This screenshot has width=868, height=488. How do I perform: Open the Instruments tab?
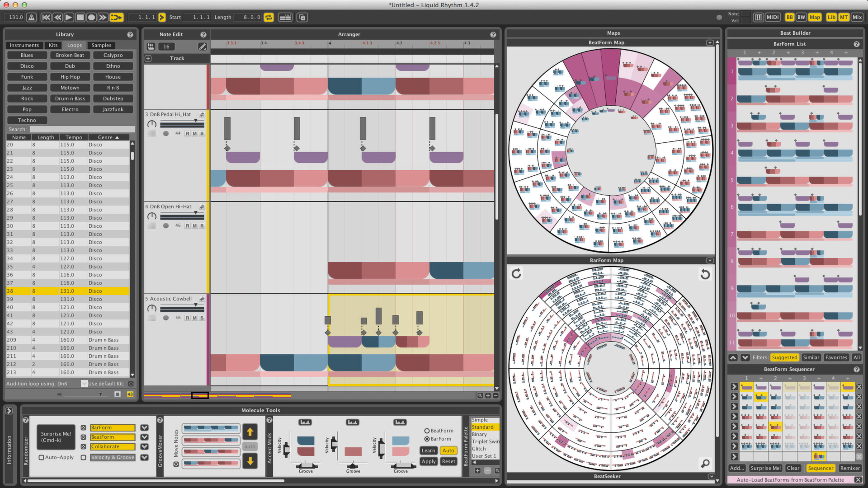click(x=24, y=45)
